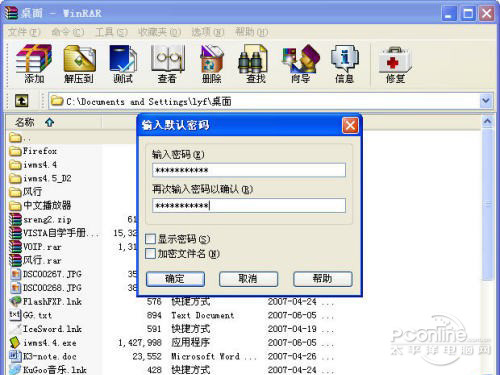The height and width of the screenshot is (375, 500).
Task: Click the KuGoo音乐.lnk shortcut icon
Action: coord(15,369)
